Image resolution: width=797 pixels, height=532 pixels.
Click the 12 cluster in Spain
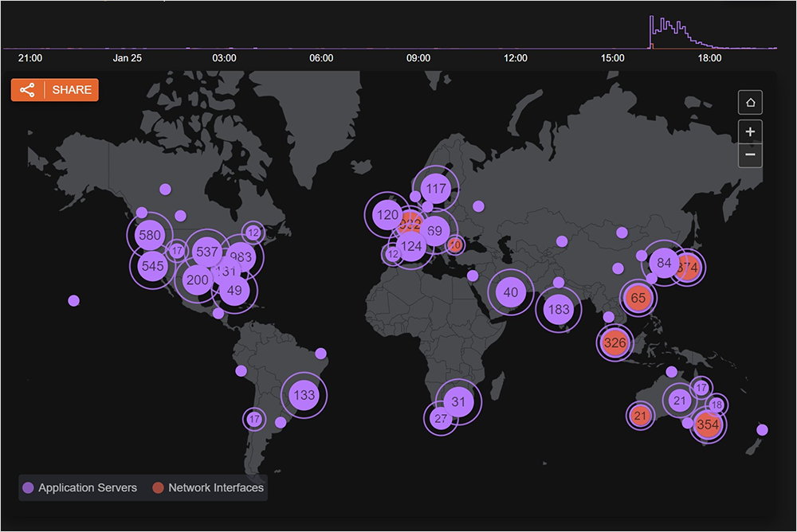click(393, 253)
